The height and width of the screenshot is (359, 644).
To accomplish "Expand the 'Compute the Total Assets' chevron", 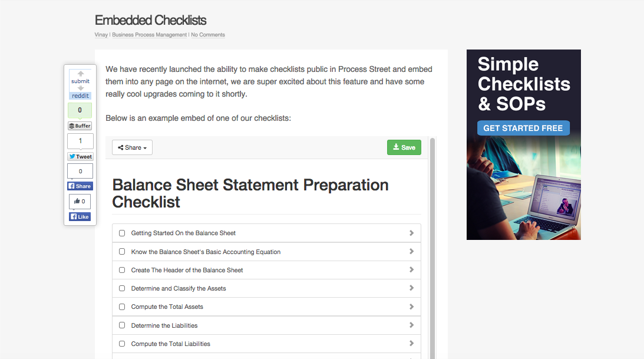I will (411, 307).
